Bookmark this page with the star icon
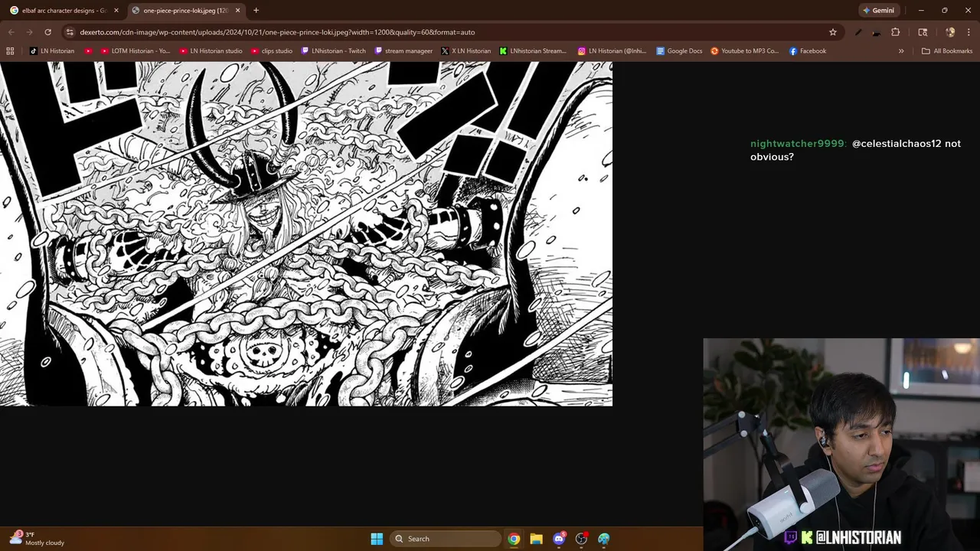Screen dimensions: 980x551 point(833,32)
